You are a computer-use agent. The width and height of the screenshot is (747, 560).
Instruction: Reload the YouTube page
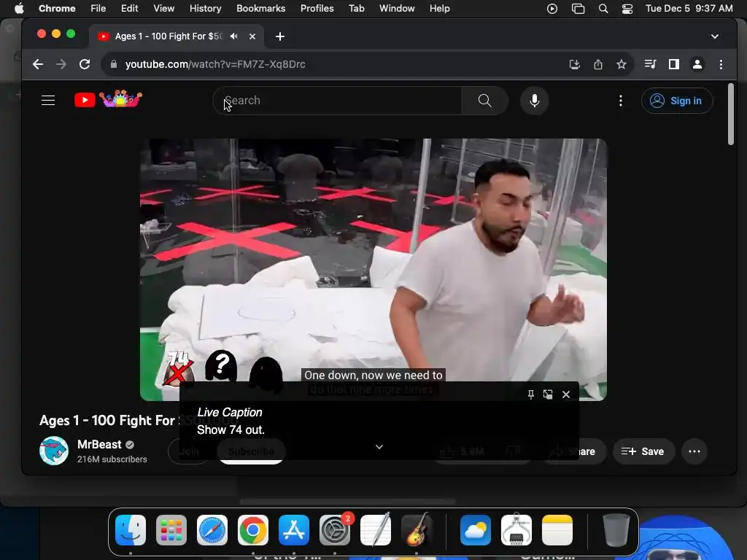pos(85,64)
